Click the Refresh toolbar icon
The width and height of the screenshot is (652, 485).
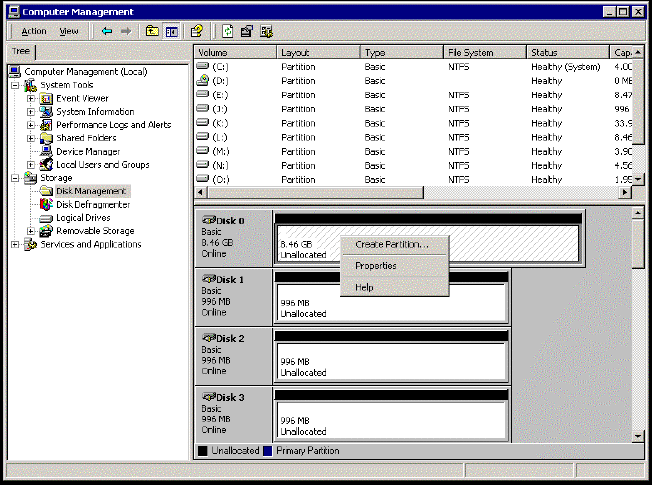[229, 31]
